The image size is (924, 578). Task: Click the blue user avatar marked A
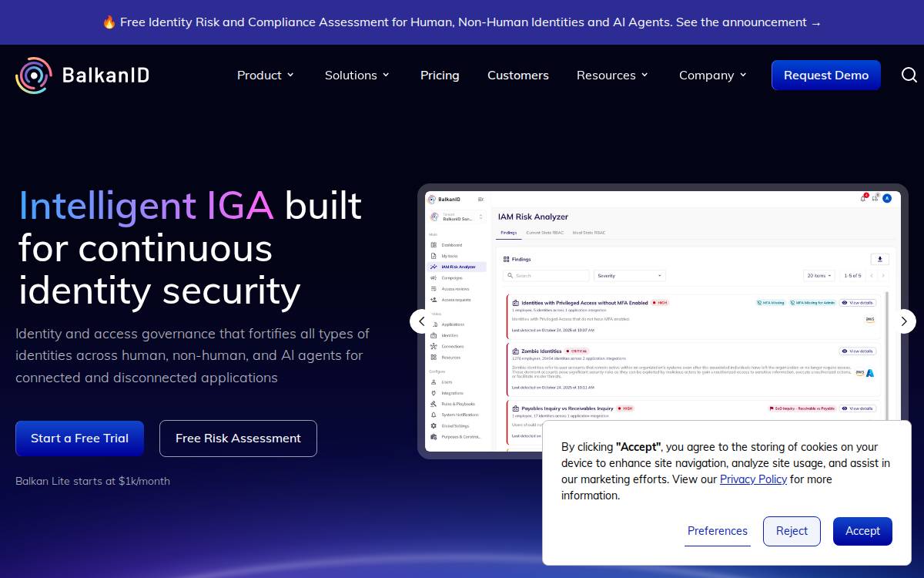[x=887, y=198]
